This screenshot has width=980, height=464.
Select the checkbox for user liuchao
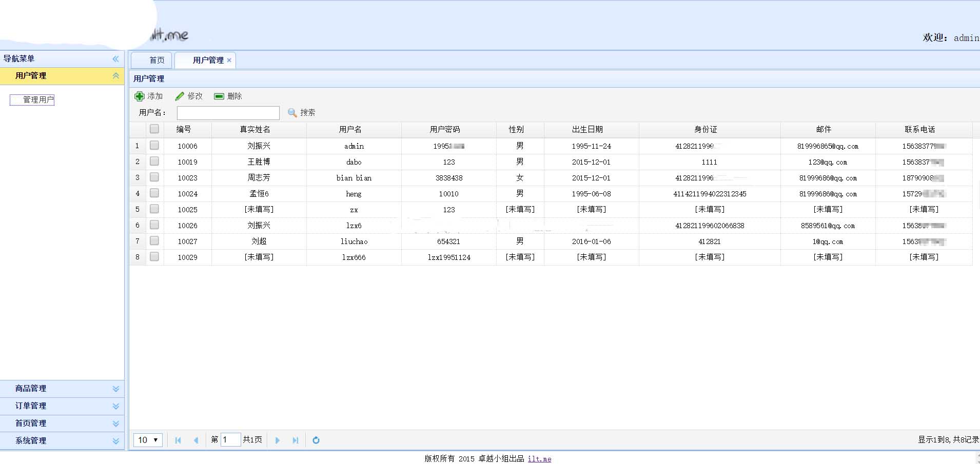[154, 241]
